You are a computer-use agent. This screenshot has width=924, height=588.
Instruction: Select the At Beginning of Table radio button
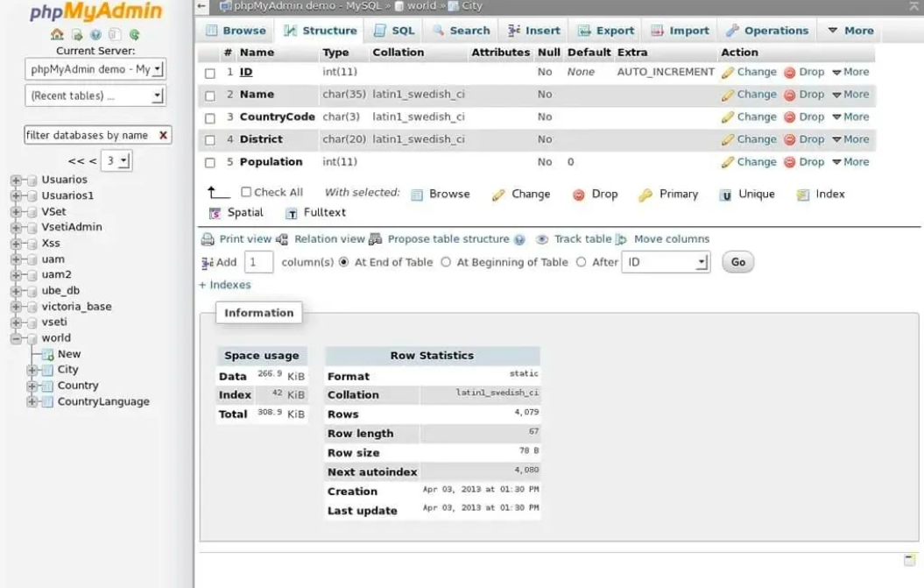pyautogui.click(x=446, y=262)
